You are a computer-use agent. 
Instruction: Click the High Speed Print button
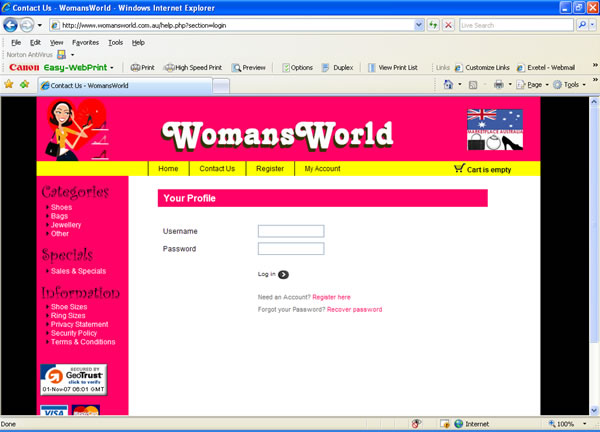pos(192,67)
